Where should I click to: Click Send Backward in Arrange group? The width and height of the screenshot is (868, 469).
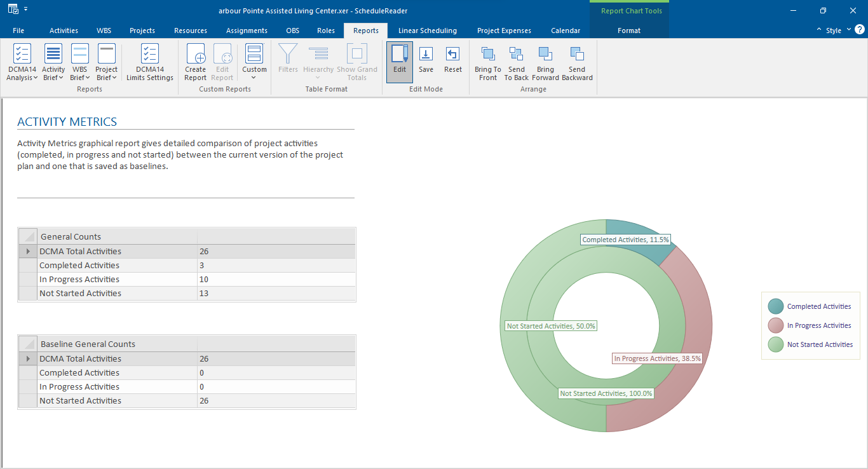[x=577, y=62]
